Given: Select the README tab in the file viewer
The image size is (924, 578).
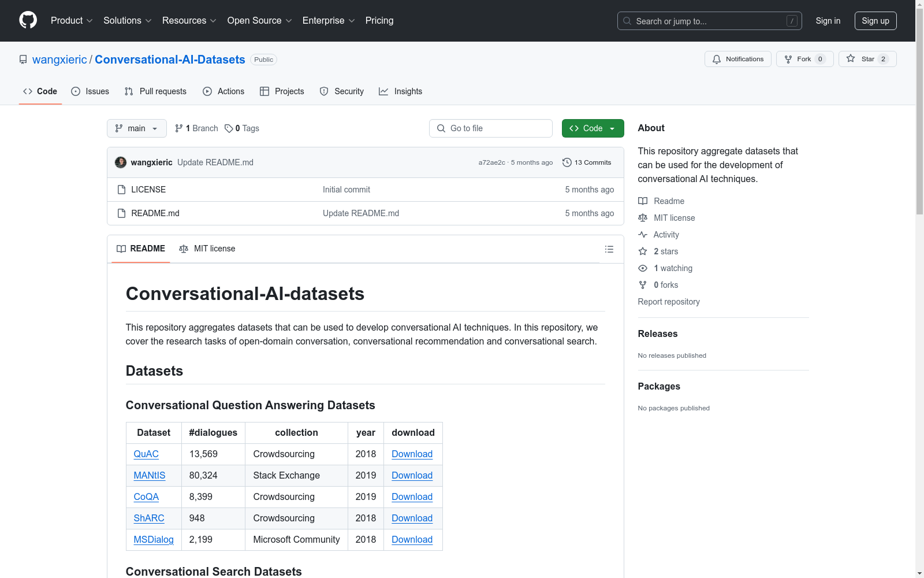Looking at the screenshot, I should tap(141, 249).
